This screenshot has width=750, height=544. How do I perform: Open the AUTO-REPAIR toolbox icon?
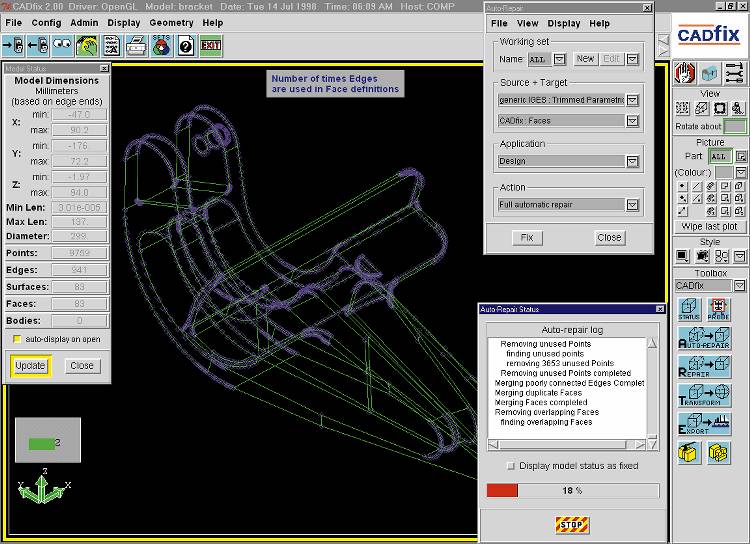coord(704,338)
